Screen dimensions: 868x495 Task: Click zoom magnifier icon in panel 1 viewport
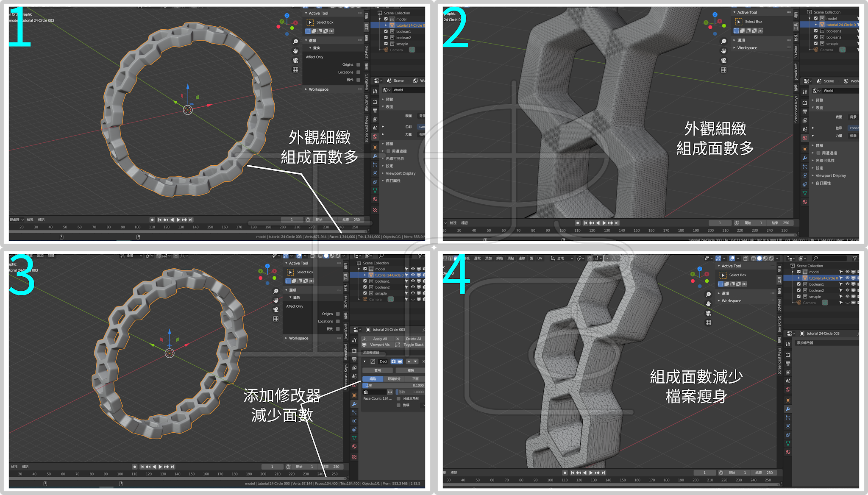click(295, 42)
